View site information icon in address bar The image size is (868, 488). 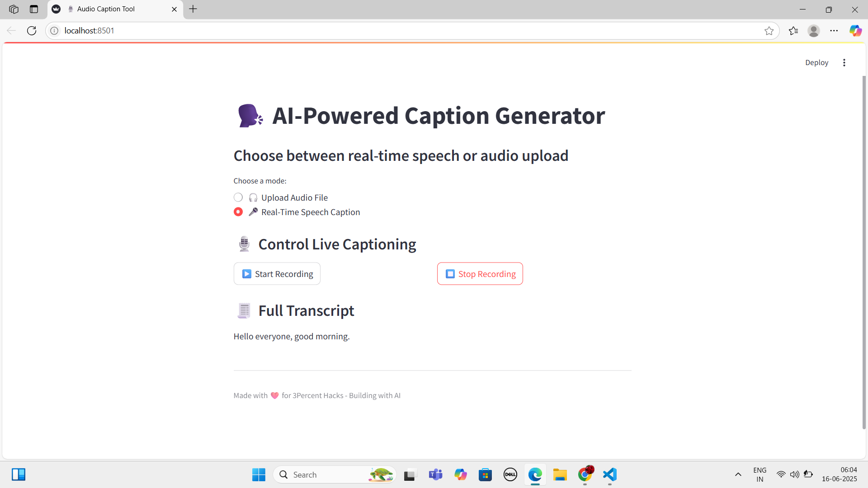click(x=54, y=31)
